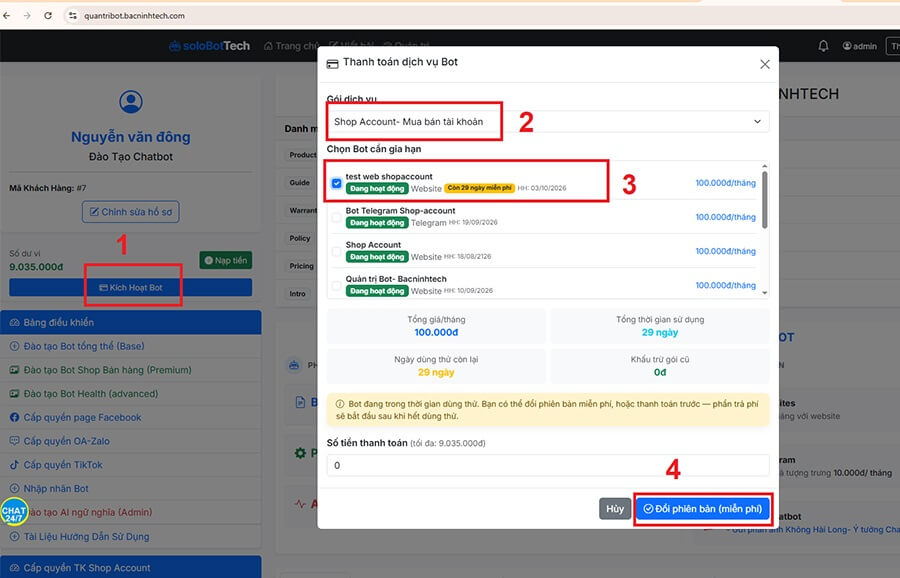Click the TikTok icon in sidebar

tap(14, 465)
